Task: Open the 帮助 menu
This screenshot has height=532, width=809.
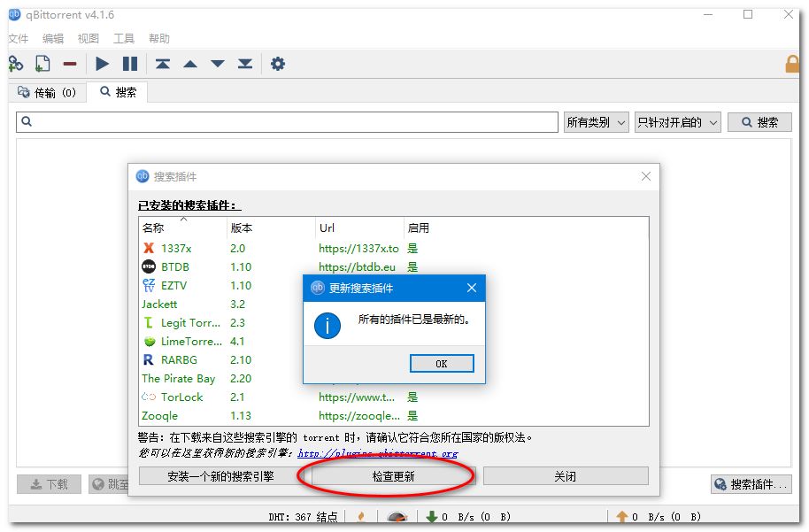Action: point(159,38)
